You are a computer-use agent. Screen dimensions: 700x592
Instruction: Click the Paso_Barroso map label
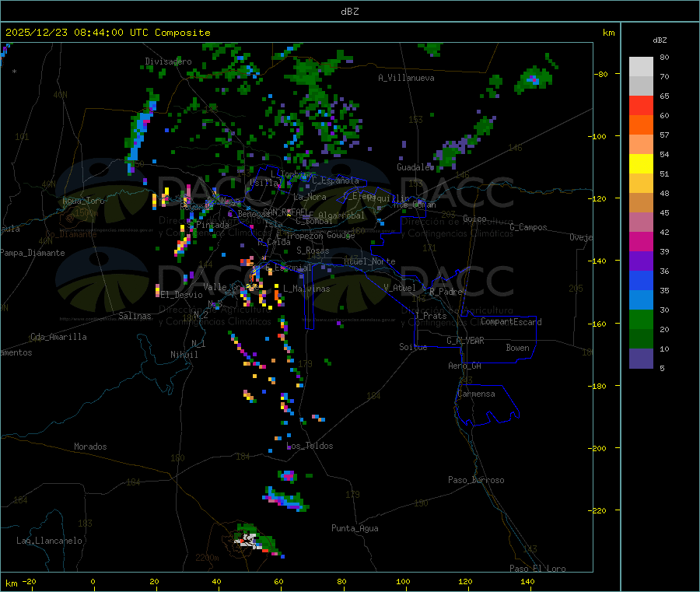click(476, 481)
